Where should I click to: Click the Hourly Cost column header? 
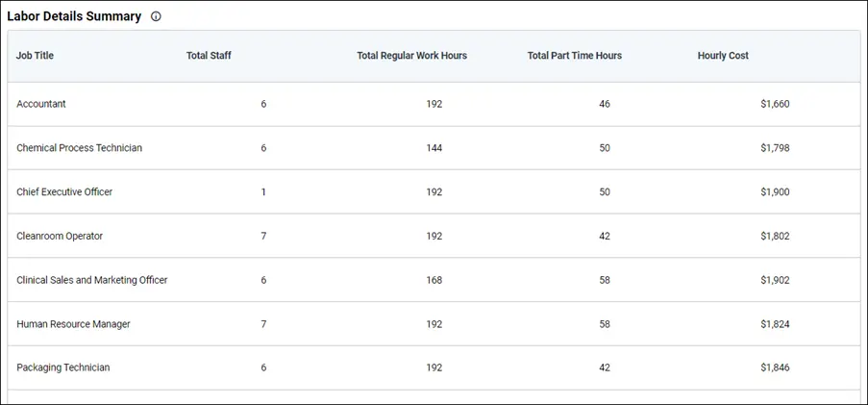[x=723, y=56]
